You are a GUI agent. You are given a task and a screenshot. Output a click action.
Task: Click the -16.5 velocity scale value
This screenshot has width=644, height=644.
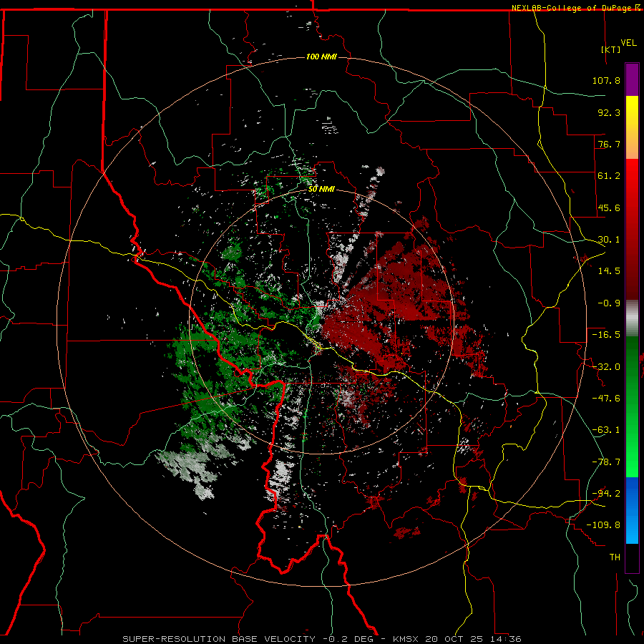(x=606, y=335)
